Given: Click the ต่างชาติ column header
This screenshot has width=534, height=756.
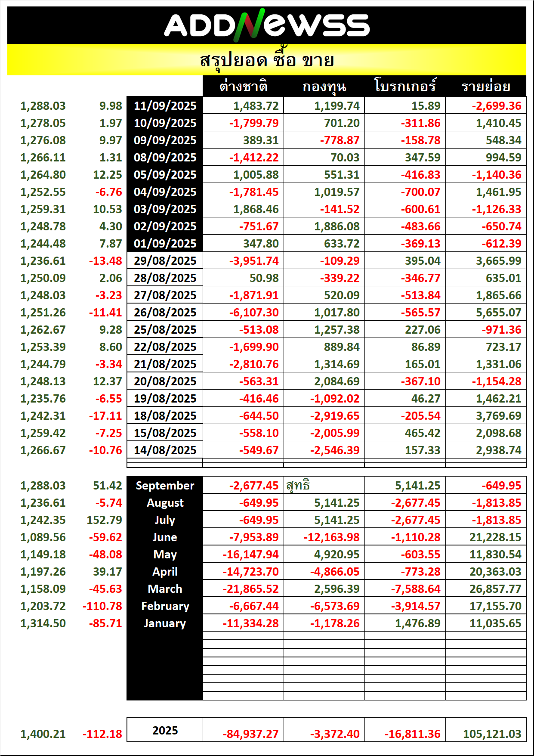Looking at the screenshot, I should [x=243, y=87].
